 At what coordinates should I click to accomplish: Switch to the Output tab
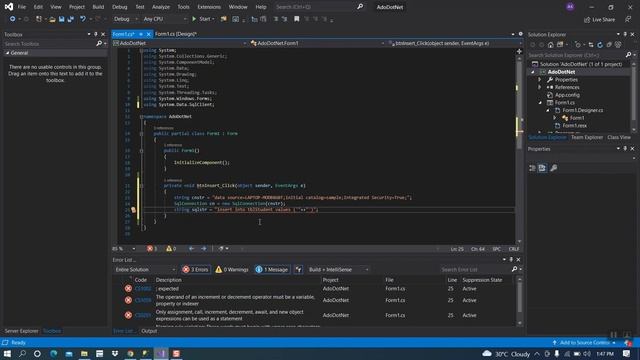149,331
